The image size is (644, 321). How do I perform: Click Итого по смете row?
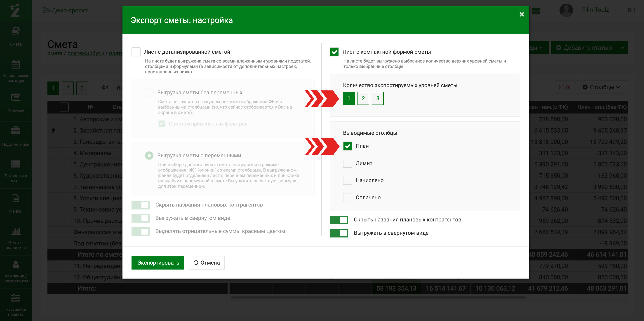99,255
